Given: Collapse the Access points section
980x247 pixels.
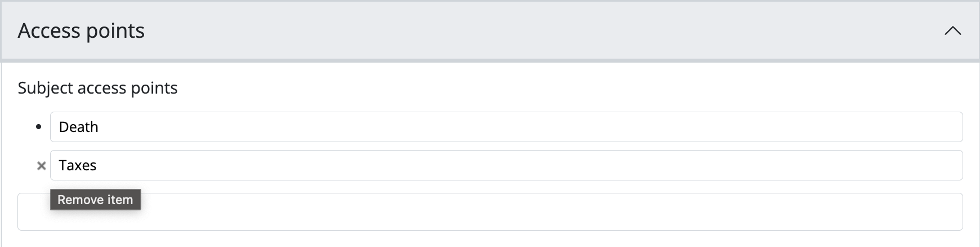Looking at the screenshot, I should click(952, 31).
